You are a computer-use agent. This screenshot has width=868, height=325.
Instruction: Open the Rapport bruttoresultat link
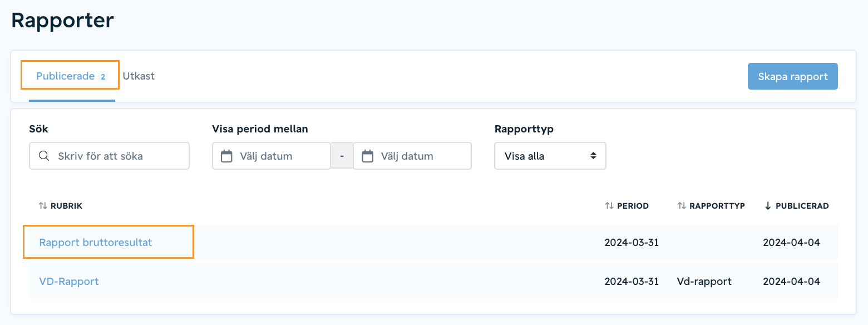[95, 242]
